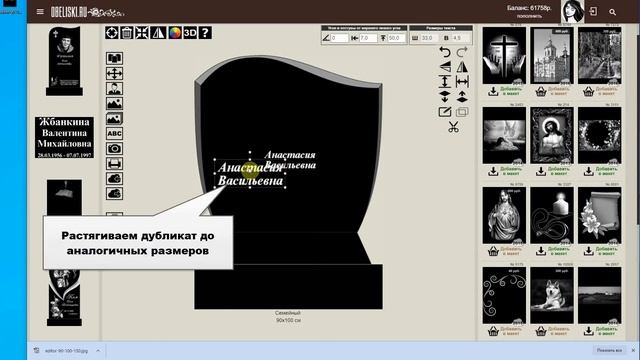
Task: Add text with the ABC tool
Action: pyautogui.click(x=114, y=133)
